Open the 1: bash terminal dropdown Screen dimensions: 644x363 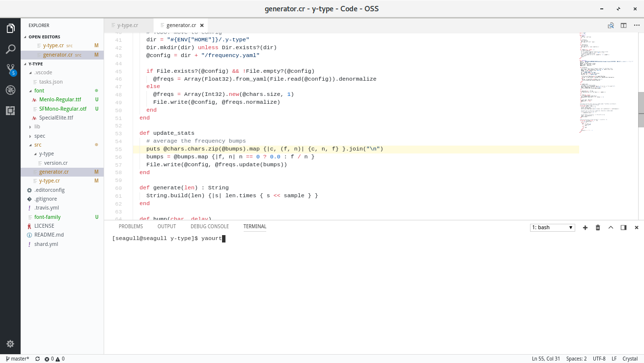(x=552, y=227)
